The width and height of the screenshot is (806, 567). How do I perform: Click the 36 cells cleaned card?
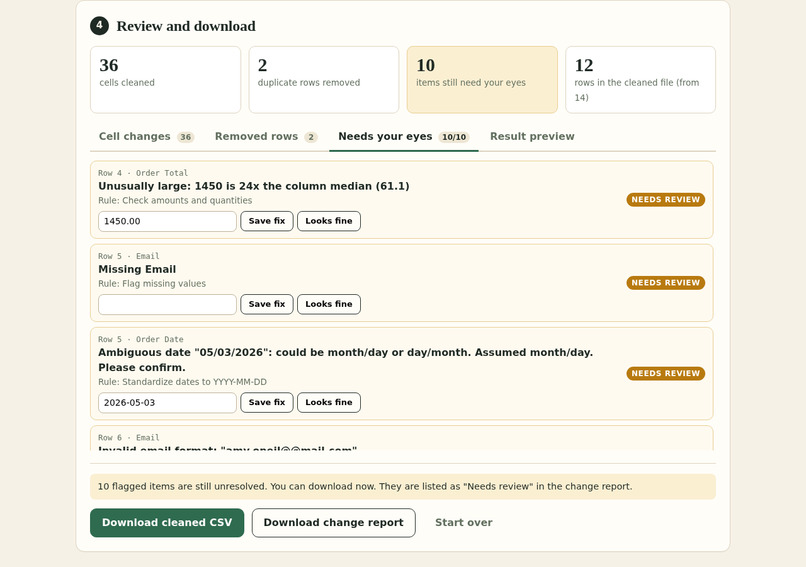[x=166, y=80]
